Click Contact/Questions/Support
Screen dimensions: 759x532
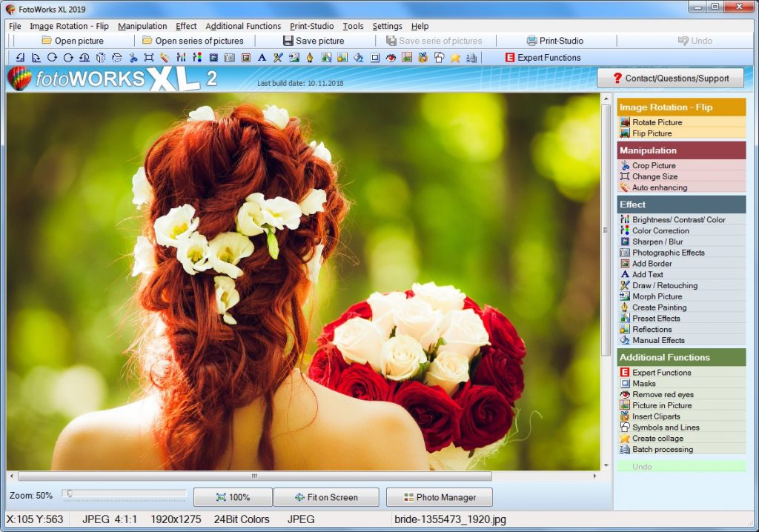[670, 77]
